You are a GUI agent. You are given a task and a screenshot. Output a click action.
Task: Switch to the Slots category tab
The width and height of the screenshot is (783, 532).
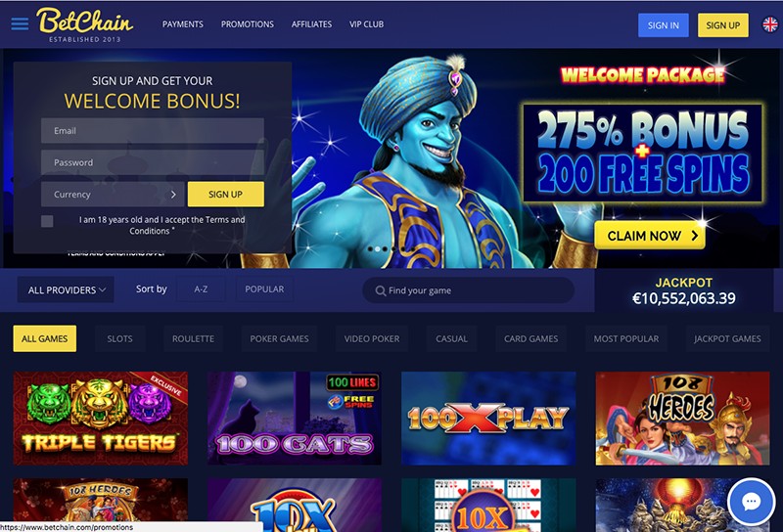(x=119, y=339)
